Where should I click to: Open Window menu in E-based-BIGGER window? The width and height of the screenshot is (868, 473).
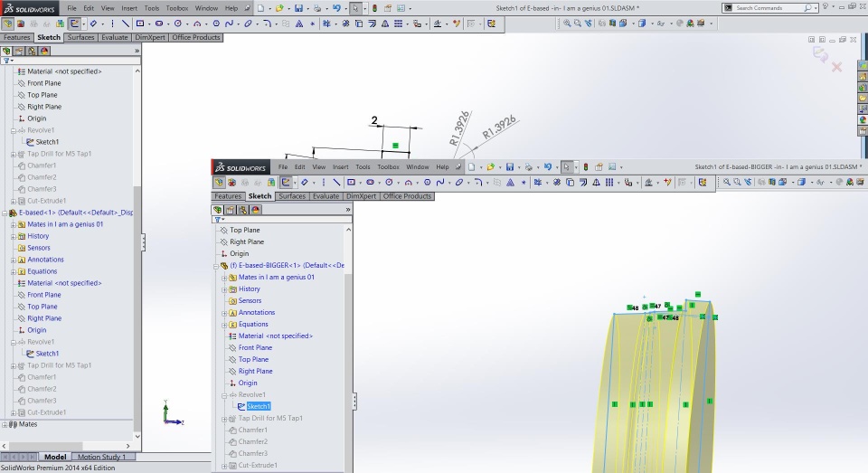pos(418,166)
